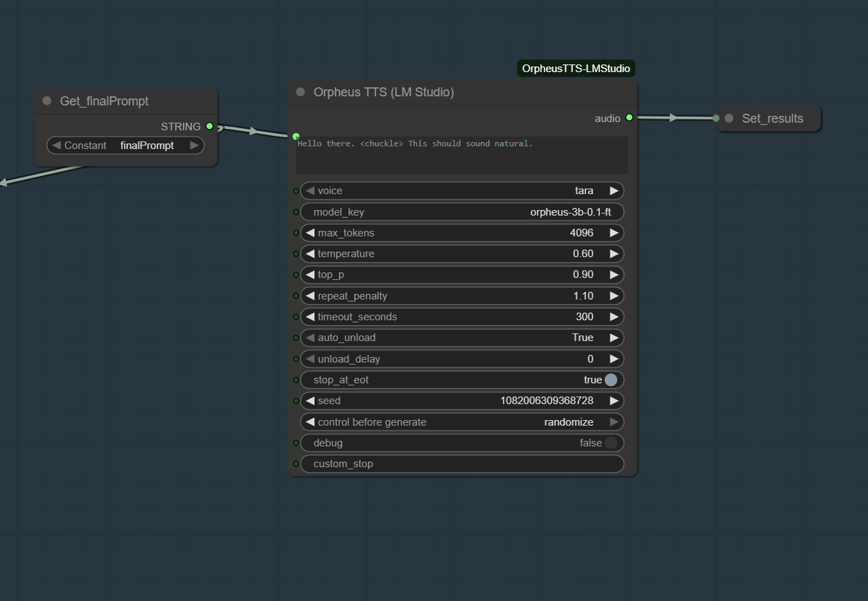Toggle the stop_at_eot switch

[610, 380]
